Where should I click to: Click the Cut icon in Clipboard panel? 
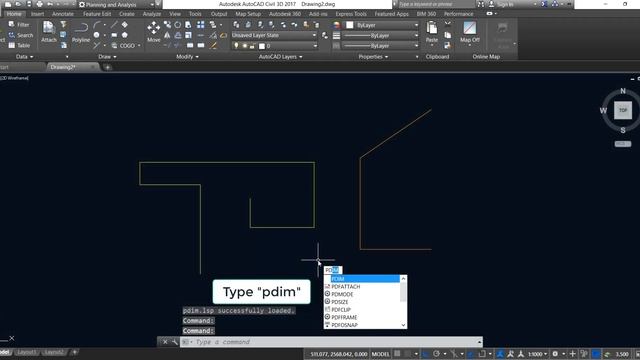pos(448,24)
